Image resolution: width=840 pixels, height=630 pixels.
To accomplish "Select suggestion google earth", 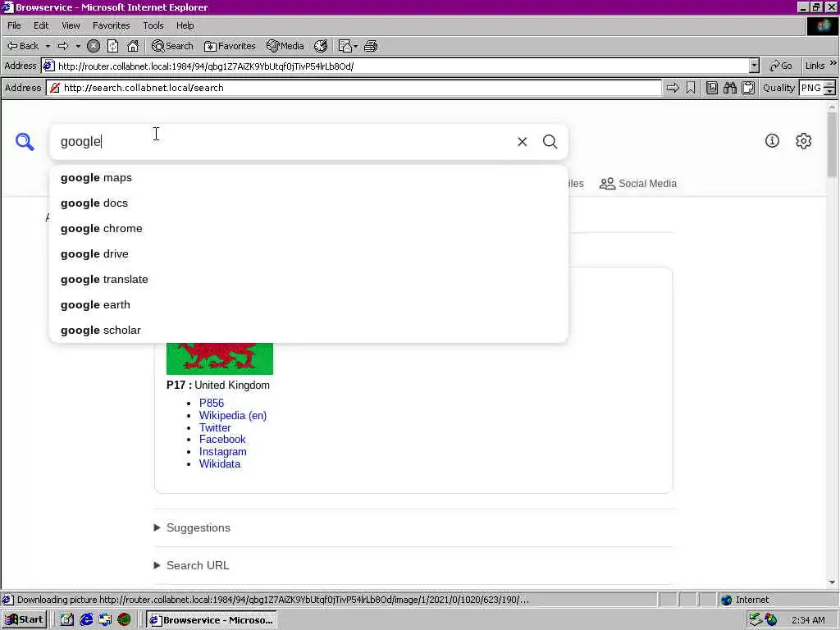I will (308, 305).
